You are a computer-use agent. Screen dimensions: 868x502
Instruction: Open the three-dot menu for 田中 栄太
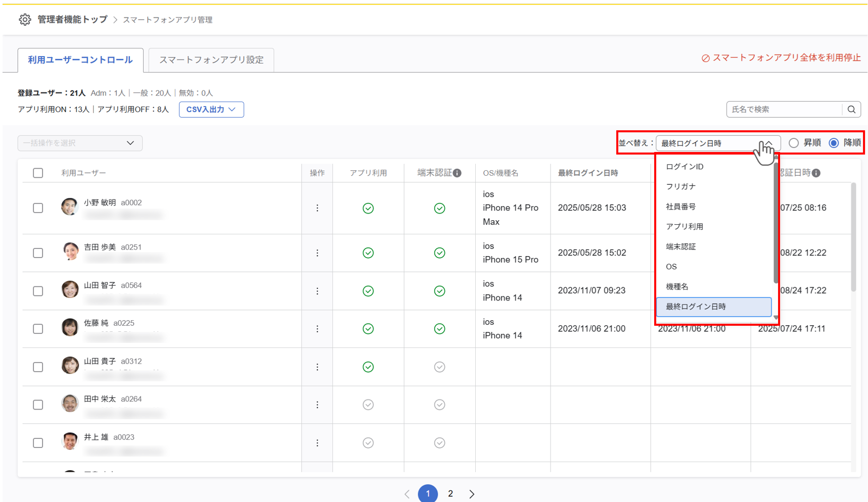point(317,405)
